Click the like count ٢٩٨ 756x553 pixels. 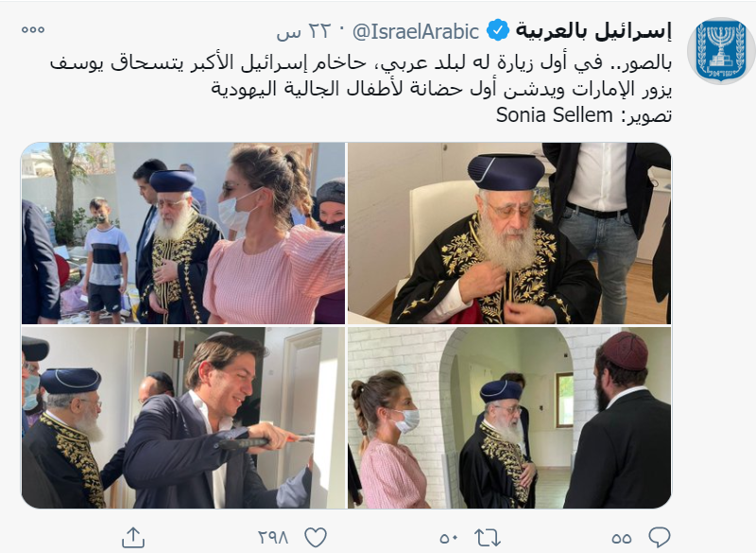[x=273, y=538]
